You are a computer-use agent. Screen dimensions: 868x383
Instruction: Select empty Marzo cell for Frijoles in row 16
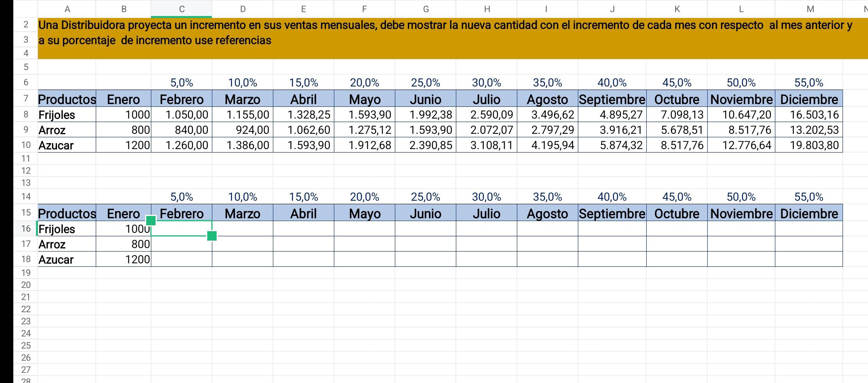pyautogui.click(x=242, y=228)
